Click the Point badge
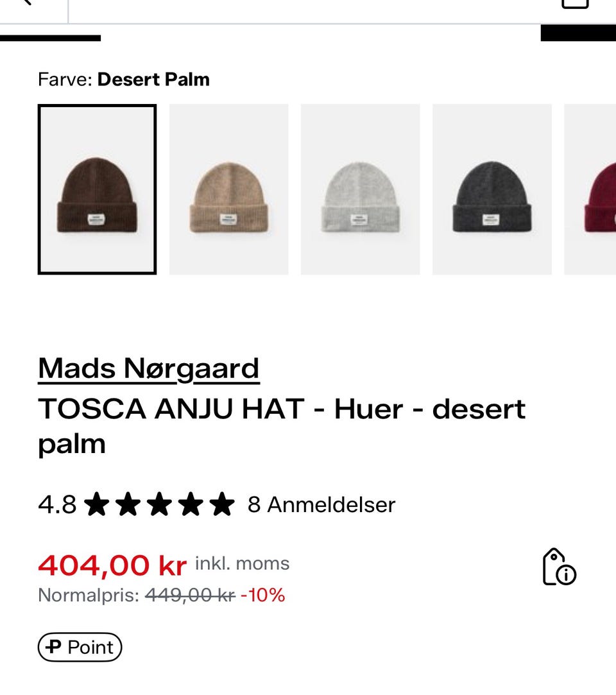The height and width of the screenshot is (695, 616). pos(80,647)
